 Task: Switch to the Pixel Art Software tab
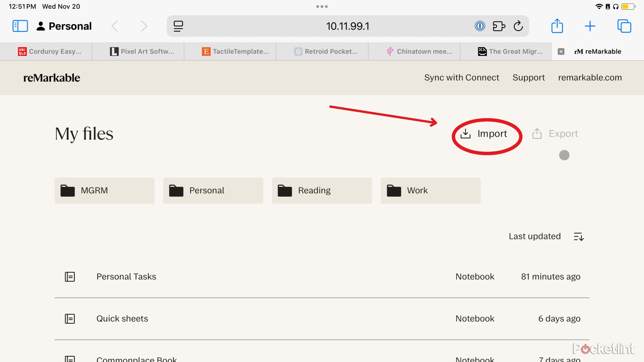pos(142,52)
